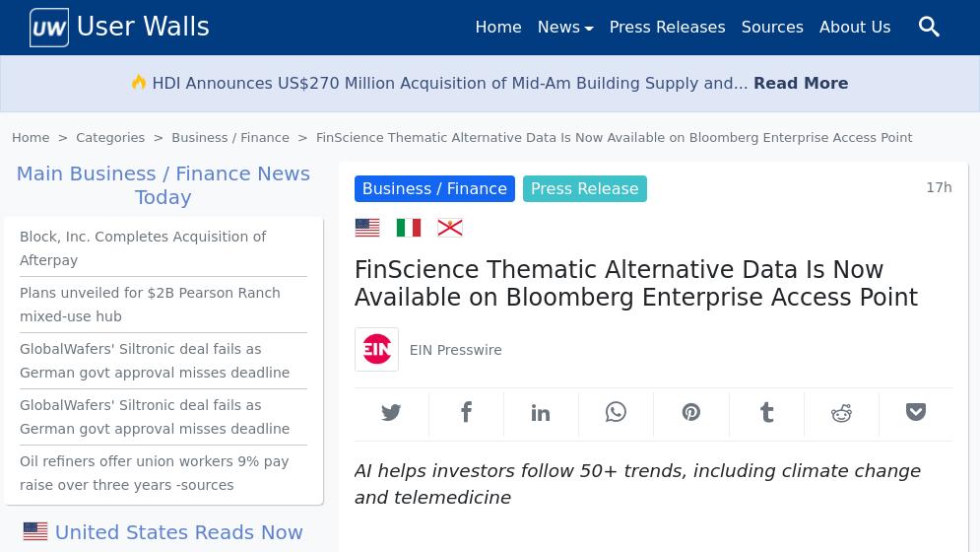Click the United States flag above the headline
980x552 pixels.
pos(366,228)
